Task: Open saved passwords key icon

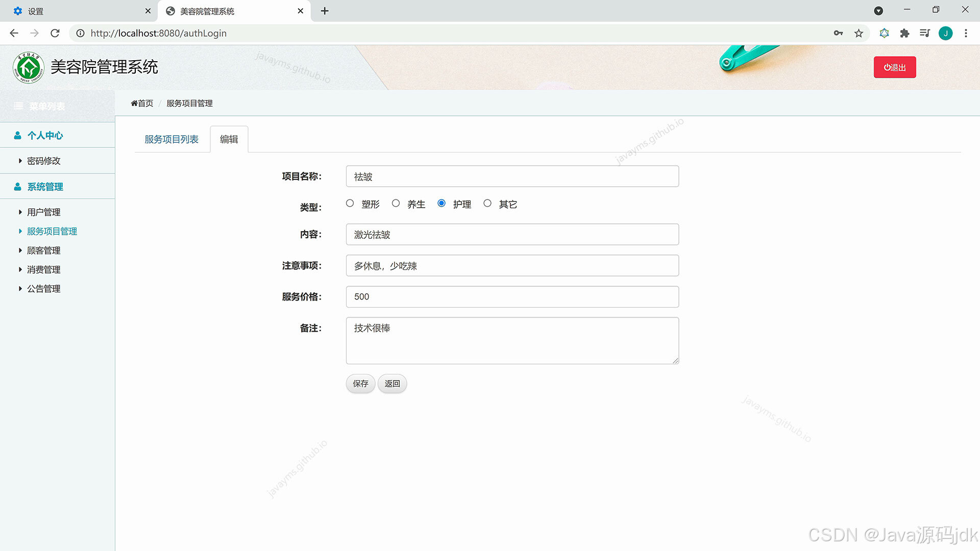Action: click(838, 33)
